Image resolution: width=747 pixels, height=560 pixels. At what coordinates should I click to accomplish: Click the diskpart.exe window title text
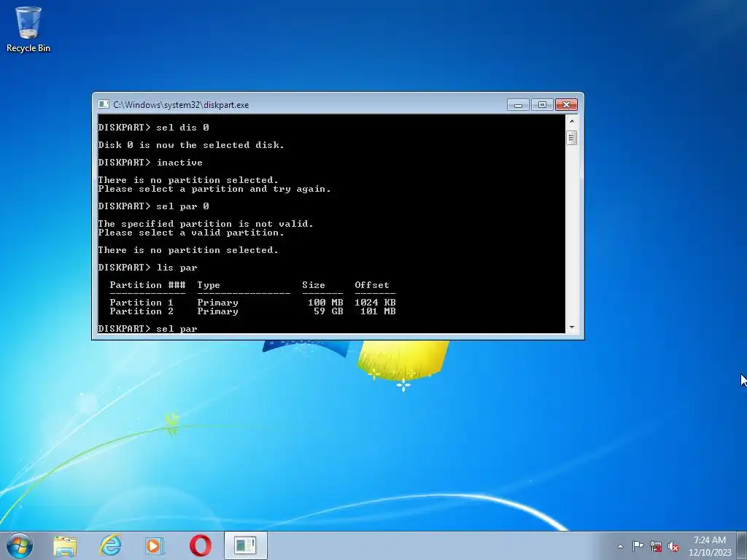click(x=181, y=105)
